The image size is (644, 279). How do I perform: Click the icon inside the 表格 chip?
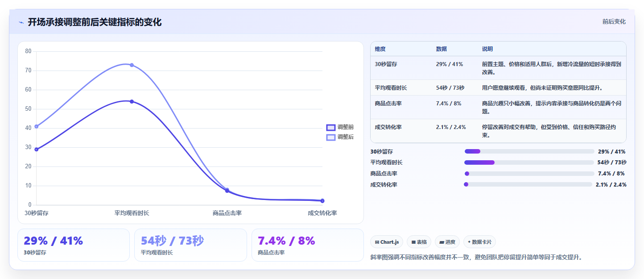pos(413,242)
